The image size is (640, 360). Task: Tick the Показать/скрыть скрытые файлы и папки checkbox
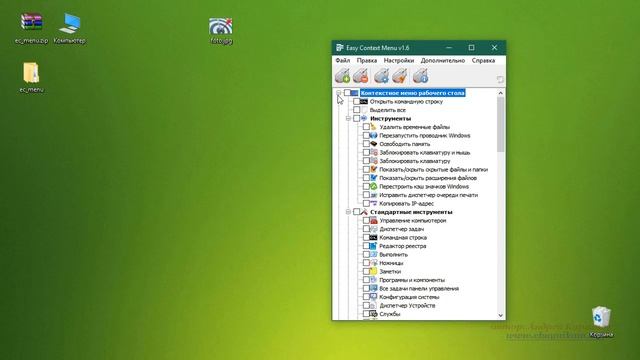pos(366,169)
